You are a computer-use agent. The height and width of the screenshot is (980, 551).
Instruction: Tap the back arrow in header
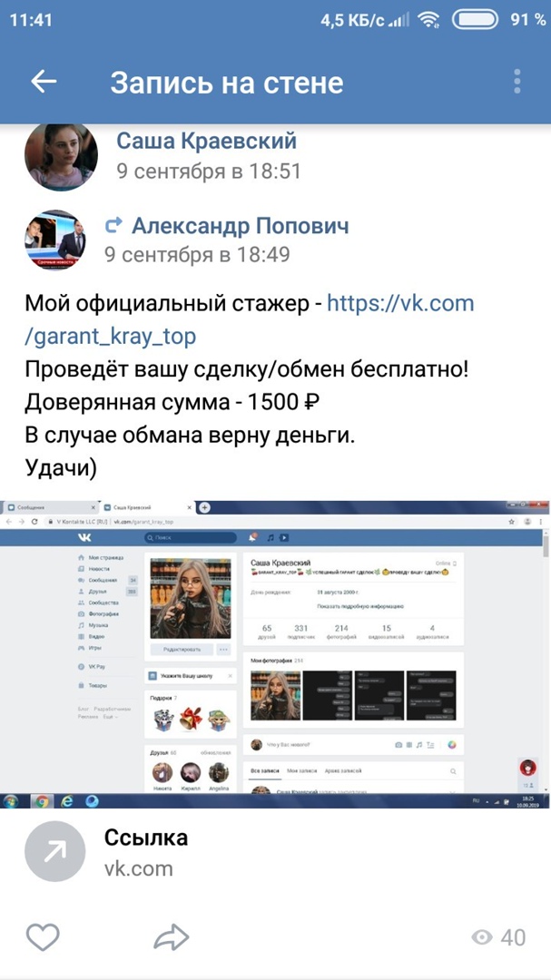44,82
